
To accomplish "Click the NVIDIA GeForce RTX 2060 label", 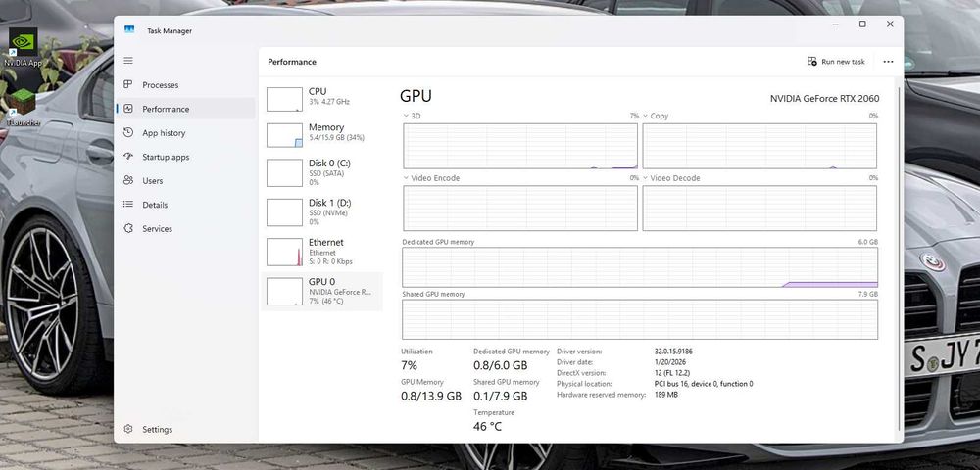I will pos(824,98).
